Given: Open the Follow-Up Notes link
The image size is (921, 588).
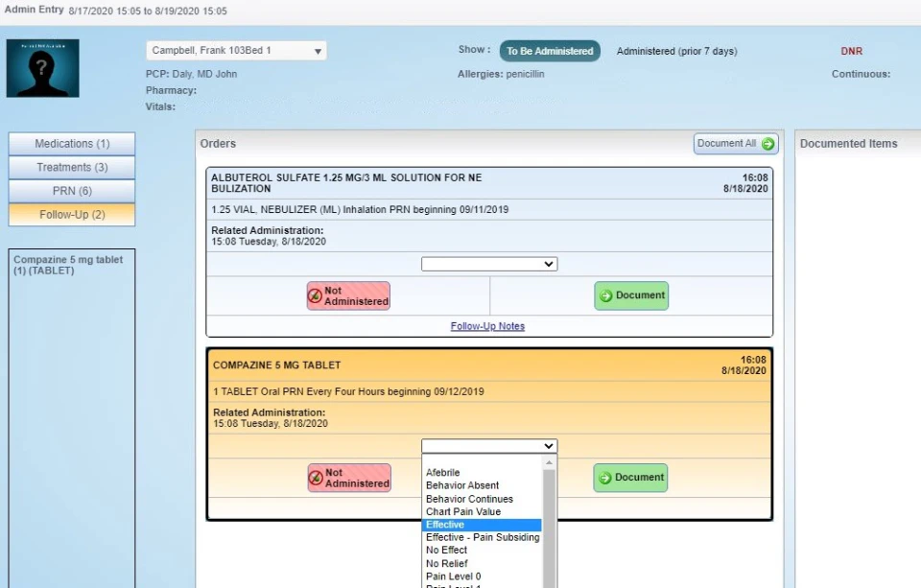Looking at the screenshot, I should (489, 326).
